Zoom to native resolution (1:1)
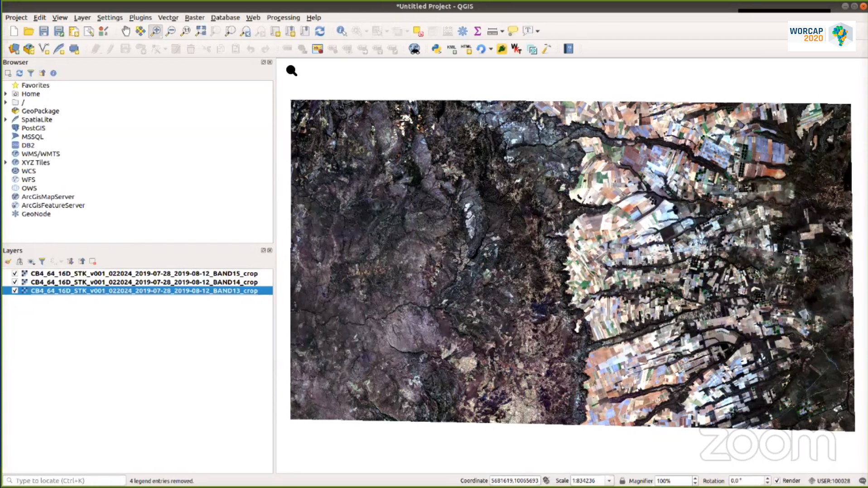This screenshot has width=868, height=488. [x=185, y=31]
